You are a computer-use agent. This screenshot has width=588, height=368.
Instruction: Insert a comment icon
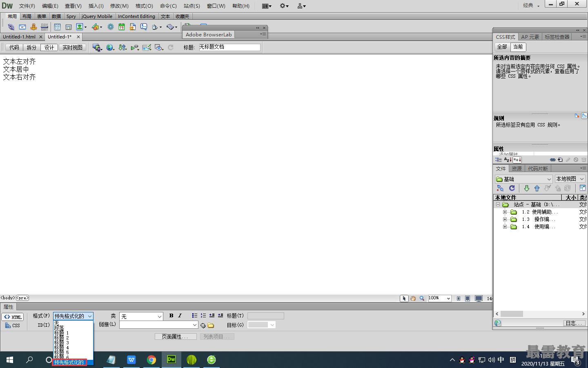[144, 27]
